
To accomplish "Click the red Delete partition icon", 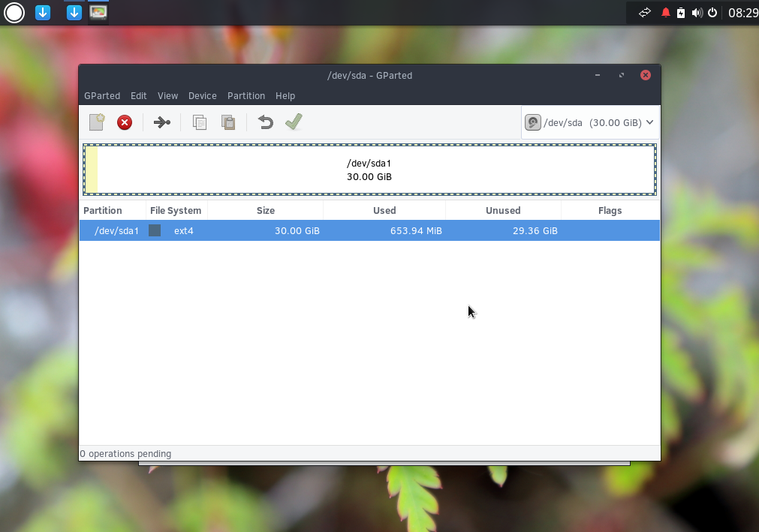I will (x=125, y=122).
